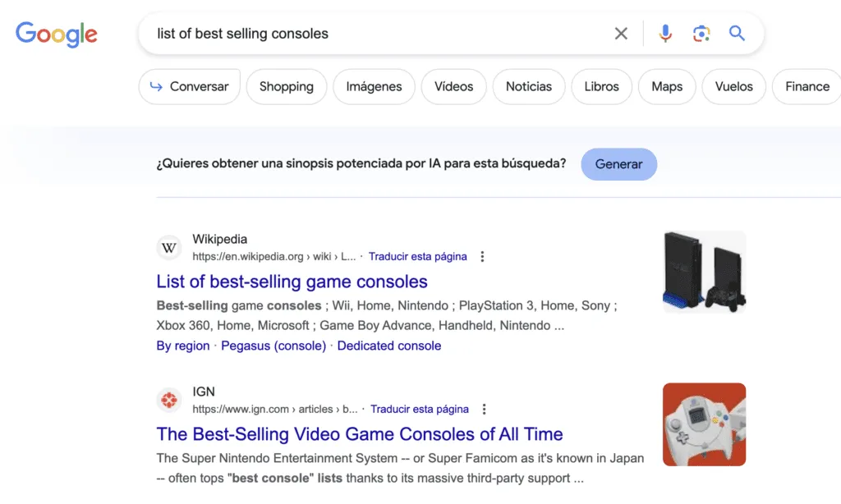
Task: Open The Best-Selling Video Game Consoles article
Action: [x=360, y=433]
